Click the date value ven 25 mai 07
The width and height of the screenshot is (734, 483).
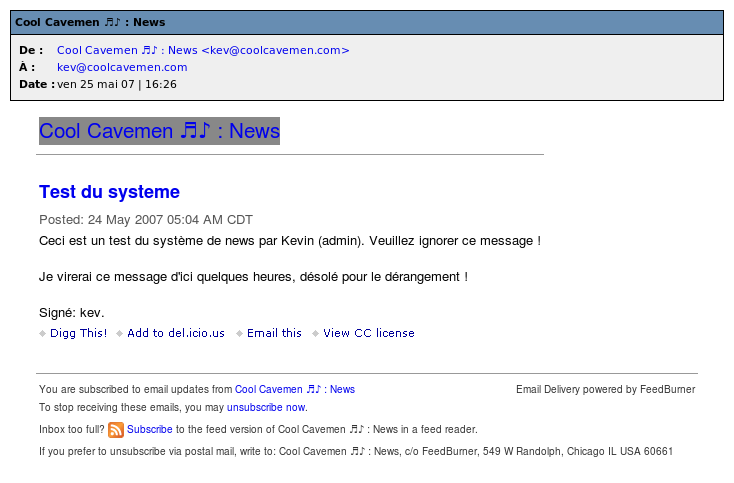tap(117, 84)
